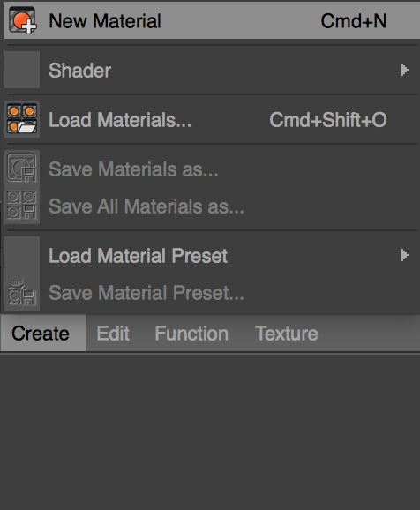The width and height of the screenshot is (420, 510).
Task: Click the Save All Materials as icon
Action: point(22,206)
